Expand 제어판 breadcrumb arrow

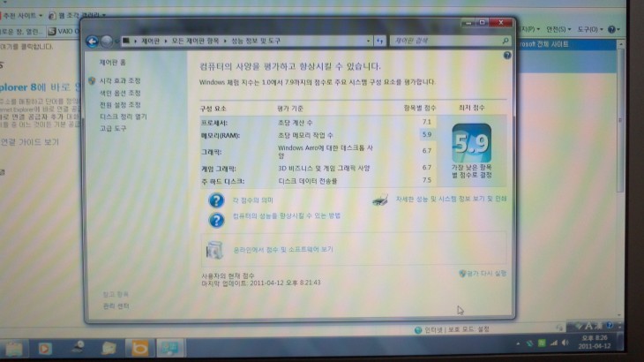point(166,41)
